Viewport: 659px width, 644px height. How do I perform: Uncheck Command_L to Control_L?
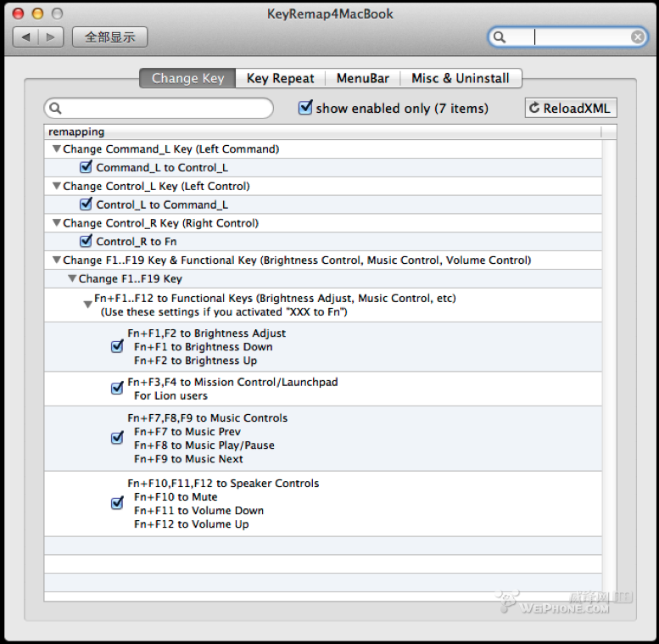point(86,167)
